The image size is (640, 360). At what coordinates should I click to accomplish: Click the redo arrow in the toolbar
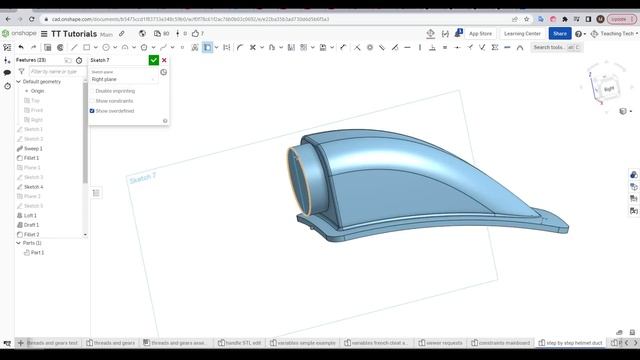click(33, 47)
